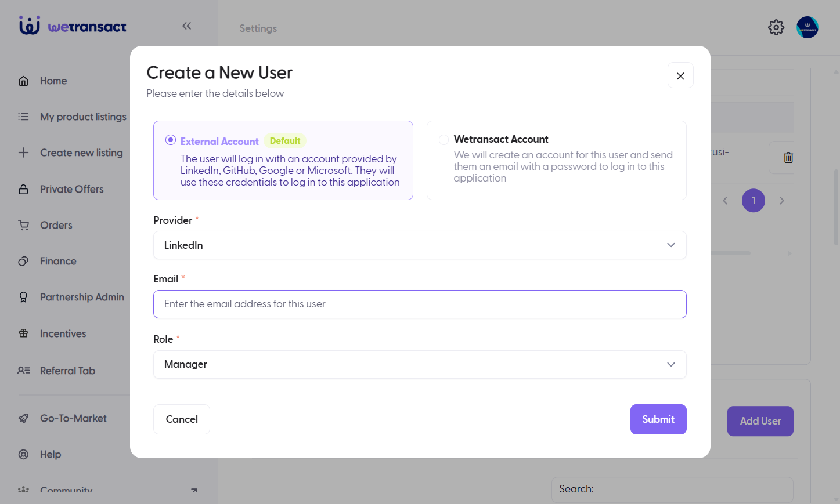Click the Add User button behind dialog

tap(760, 421)
